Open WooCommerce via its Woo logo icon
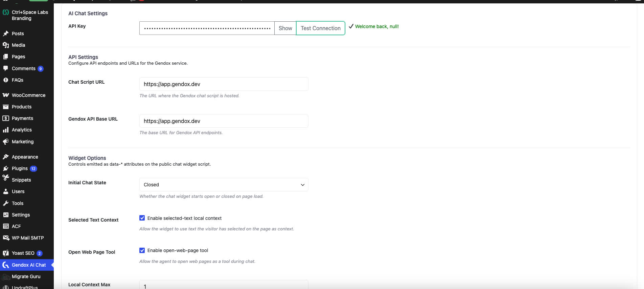 [x=6, y=95]
